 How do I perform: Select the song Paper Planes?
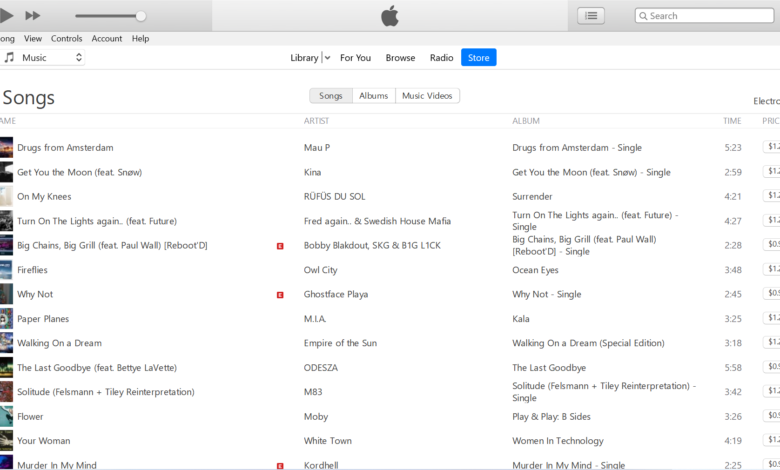[x=43, y=319]
